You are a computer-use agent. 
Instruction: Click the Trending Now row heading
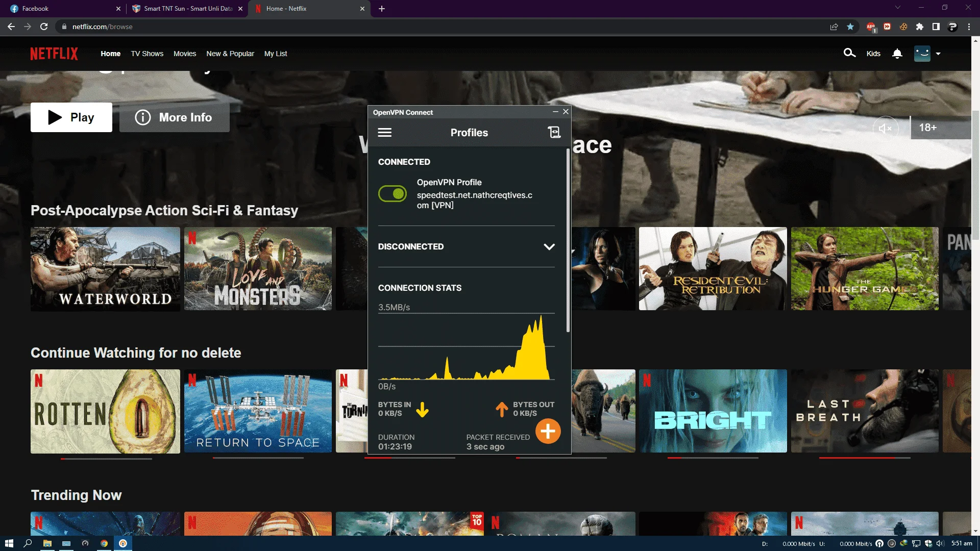(76, 495)
